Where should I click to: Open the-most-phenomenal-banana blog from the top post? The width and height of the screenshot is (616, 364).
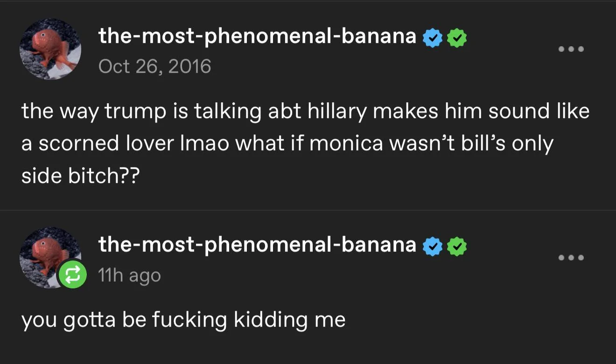257,36
